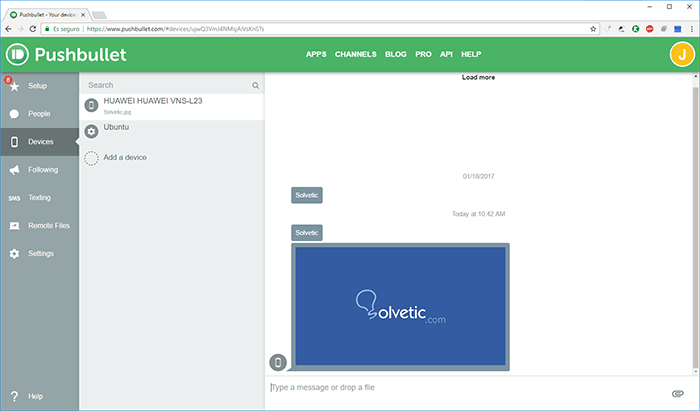Click the blue extension icon in toolbar

coord(678,29)
